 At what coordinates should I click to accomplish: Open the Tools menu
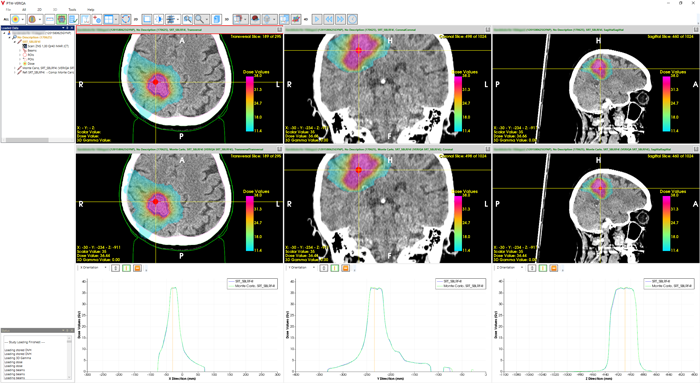pyautogui.click(x=72, y=9)
